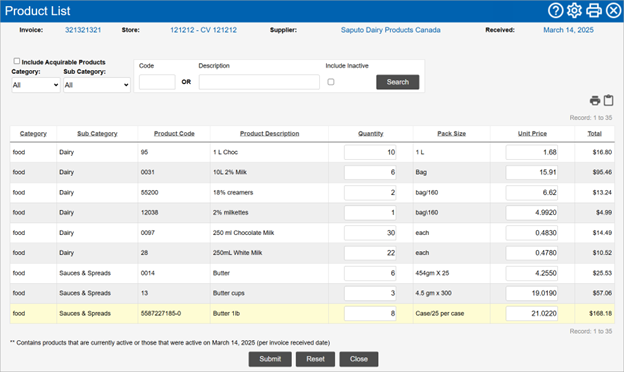This screenshot has width=624, height=372.
Task: Edit quantity field for 1 L Choc
Action: 370,152
